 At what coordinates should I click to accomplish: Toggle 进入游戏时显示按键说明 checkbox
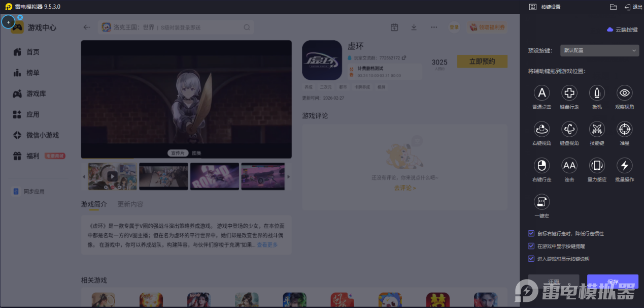pyautogui.click(x=531, y=259)
